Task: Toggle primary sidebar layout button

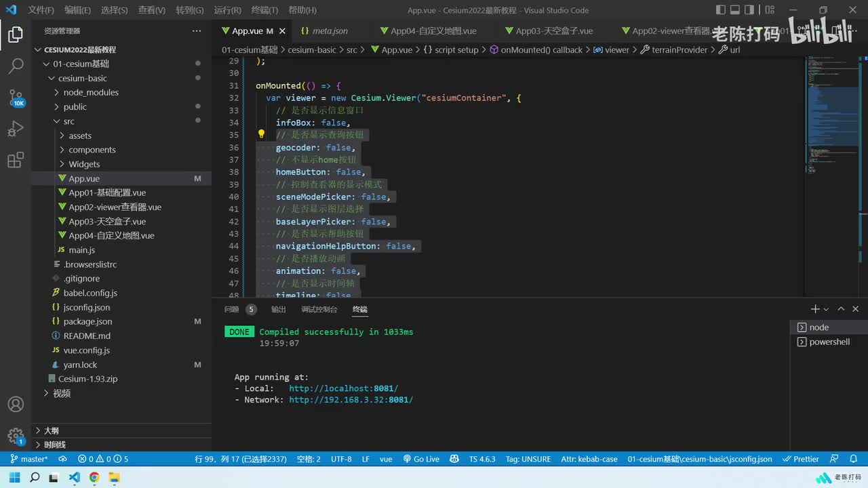Action: (x=720, y=10)
